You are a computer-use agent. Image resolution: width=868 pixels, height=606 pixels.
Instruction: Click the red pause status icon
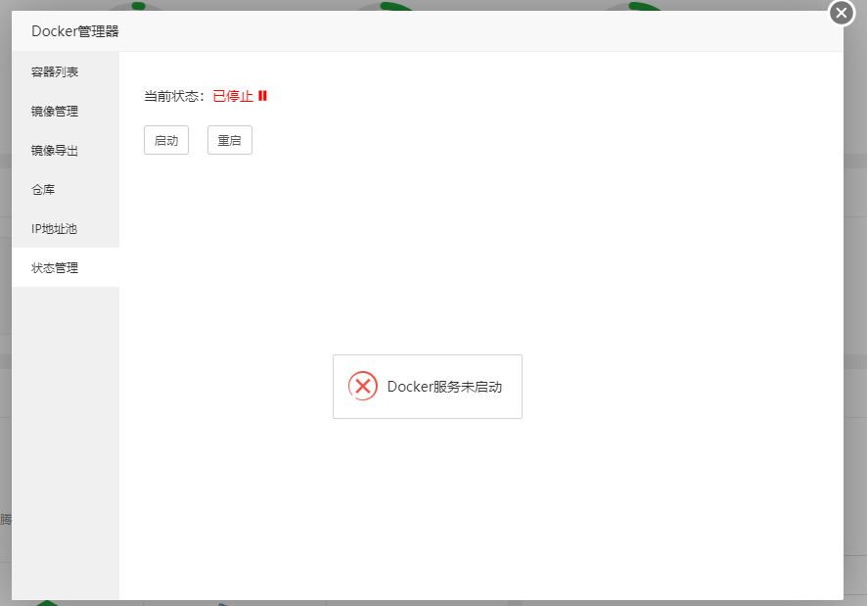pyautogui.click(x=262, y=96)
